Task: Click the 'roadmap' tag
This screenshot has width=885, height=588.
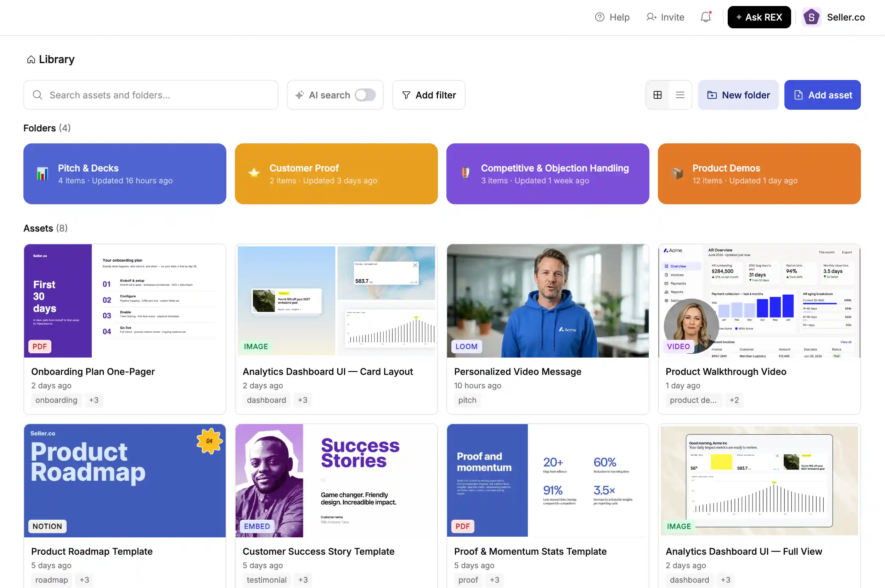Action: 51,580
